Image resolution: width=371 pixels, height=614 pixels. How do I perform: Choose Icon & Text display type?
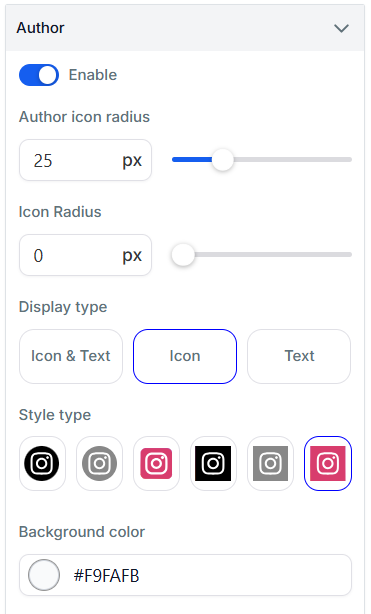[x=71, y=356]
